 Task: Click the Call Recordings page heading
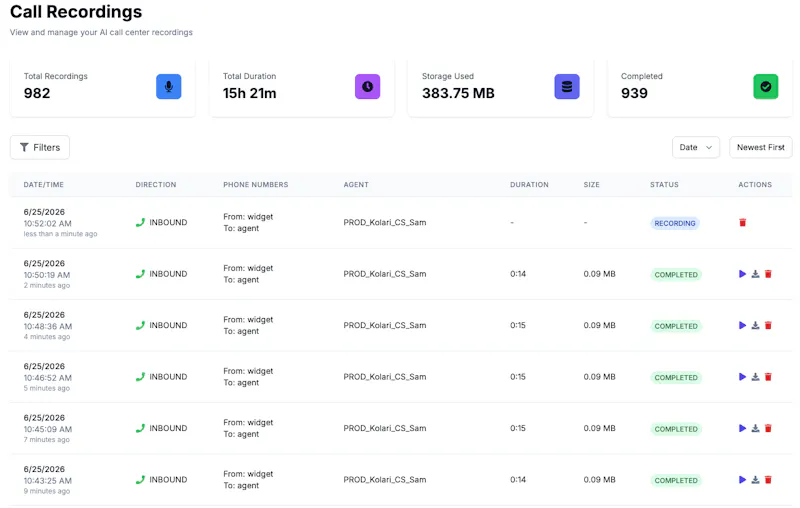(76, 12)
